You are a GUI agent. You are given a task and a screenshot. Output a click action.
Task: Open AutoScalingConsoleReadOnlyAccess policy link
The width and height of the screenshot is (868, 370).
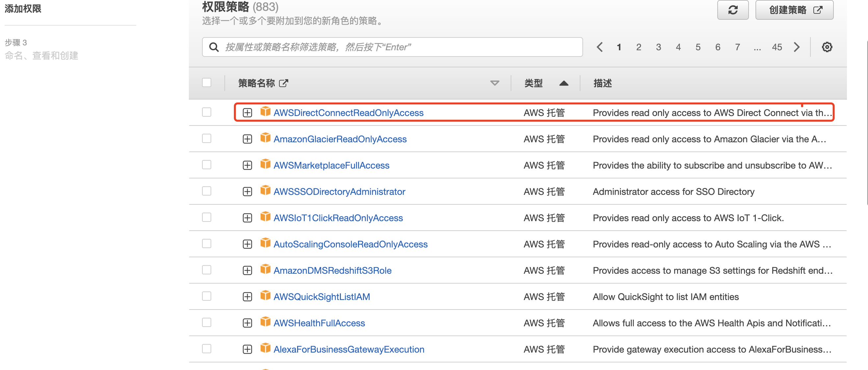[x=350, y=244]
